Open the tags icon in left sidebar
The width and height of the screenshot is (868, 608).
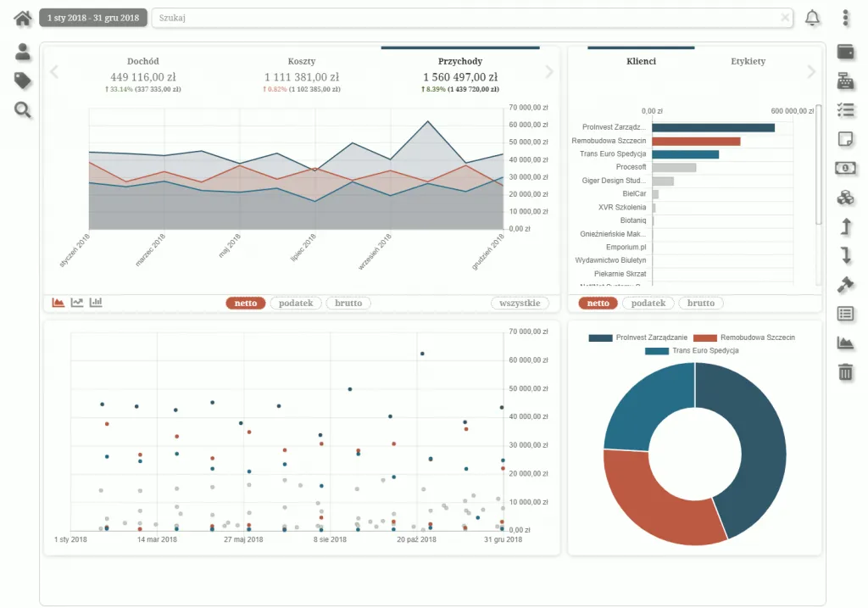(x=23, y=81)
